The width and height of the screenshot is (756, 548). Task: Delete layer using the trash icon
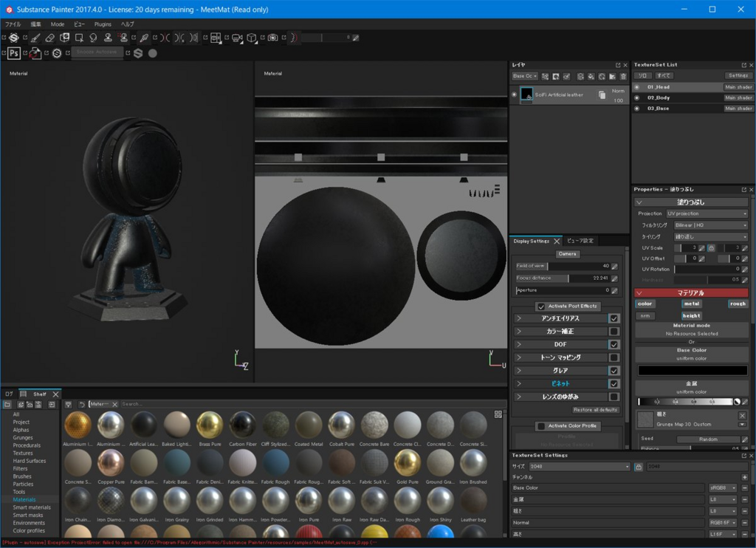tap(623, 76)
